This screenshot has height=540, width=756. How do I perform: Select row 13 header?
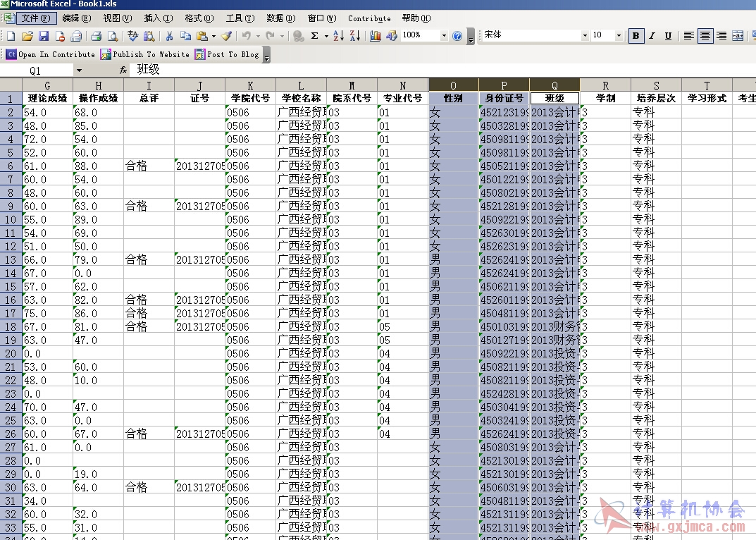coord(11,259)
